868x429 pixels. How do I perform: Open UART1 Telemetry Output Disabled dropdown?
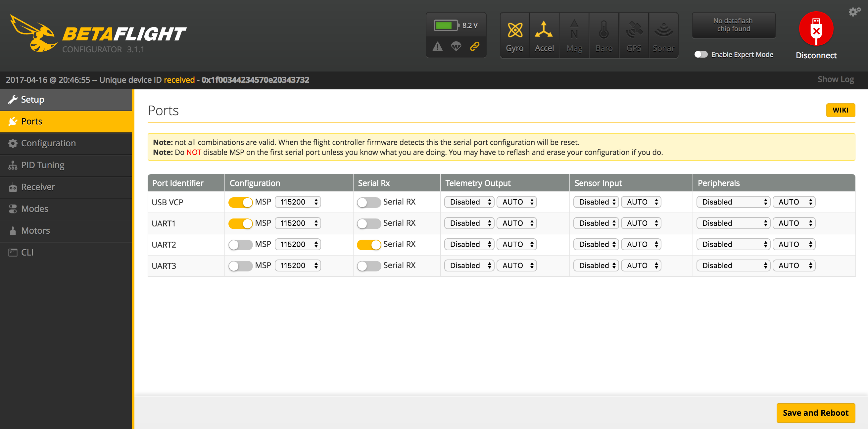tap(469, 223)
